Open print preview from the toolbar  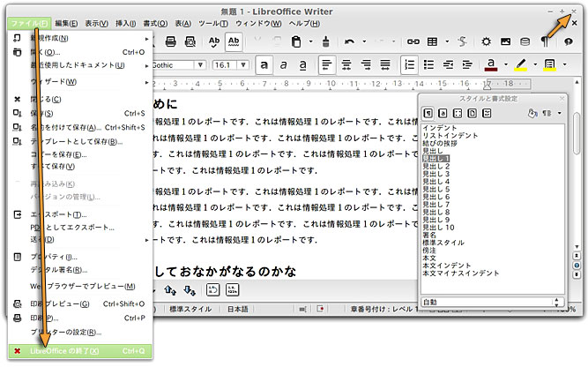(x=190, y=41)
